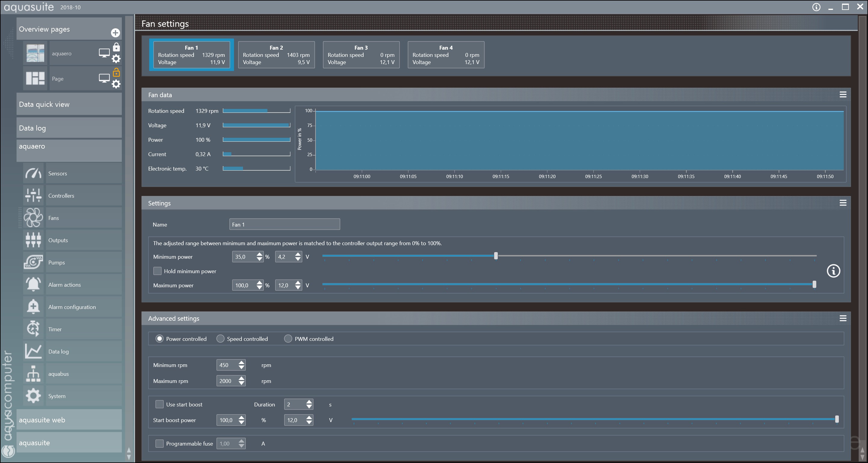868x463 pixels.
Task: Open Alarm actions via the bell icon
Action: [33, 284]
